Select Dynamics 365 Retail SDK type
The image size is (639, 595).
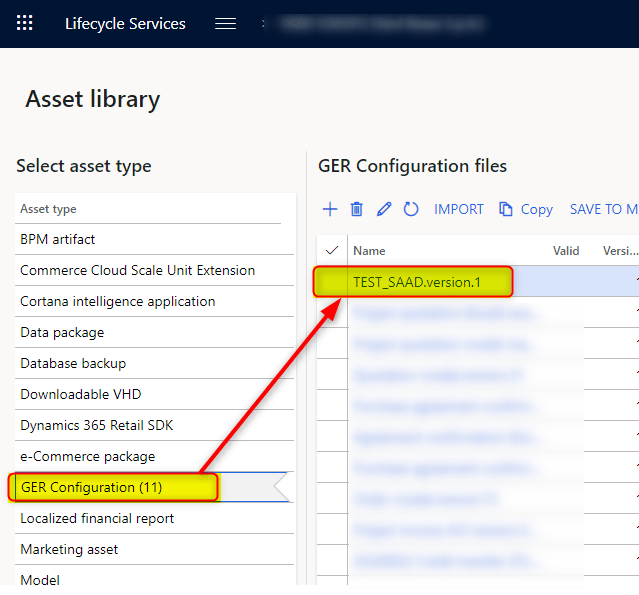click(x=96, y=425)
